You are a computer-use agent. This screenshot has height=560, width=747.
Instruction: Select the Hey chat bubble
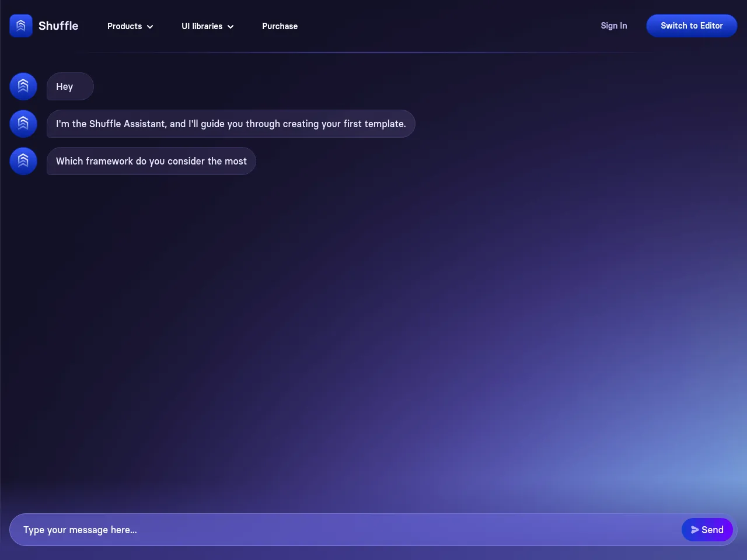point(70,86)
